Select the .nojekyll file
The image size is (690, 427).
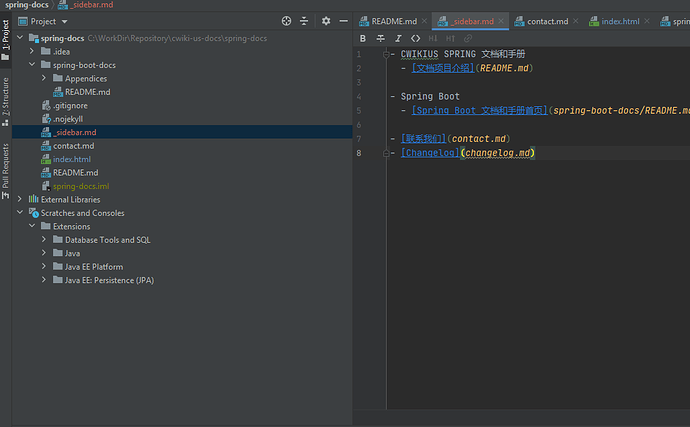68,119
